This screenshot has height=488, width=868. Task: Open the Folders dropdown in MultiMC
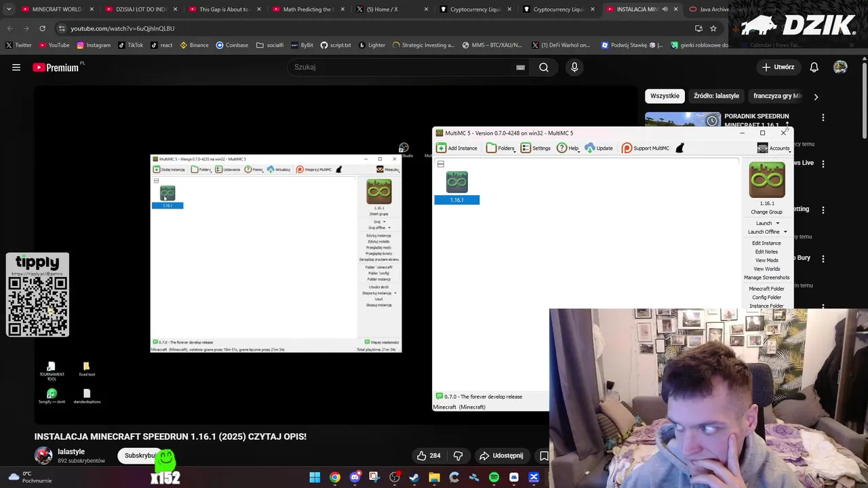[500, 148]
